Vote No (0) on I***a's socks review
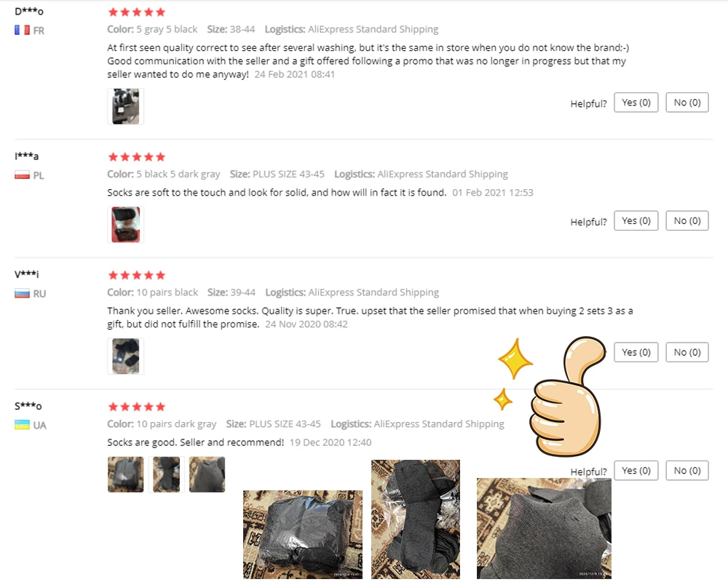Viewport: 728px width, 582px height. [x=687, y=221]
